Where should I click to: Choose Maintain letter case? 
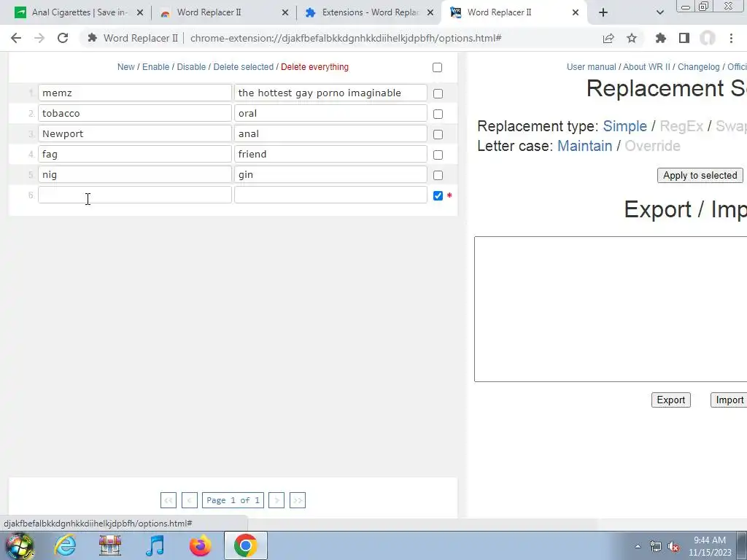(x=584, y=146)
